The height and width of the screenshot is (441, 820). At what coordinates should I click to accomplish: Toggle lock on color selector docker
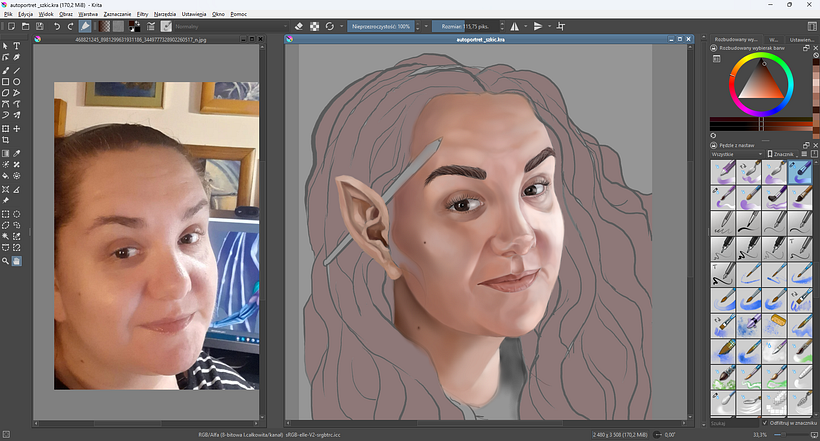[x=713, y=48]
